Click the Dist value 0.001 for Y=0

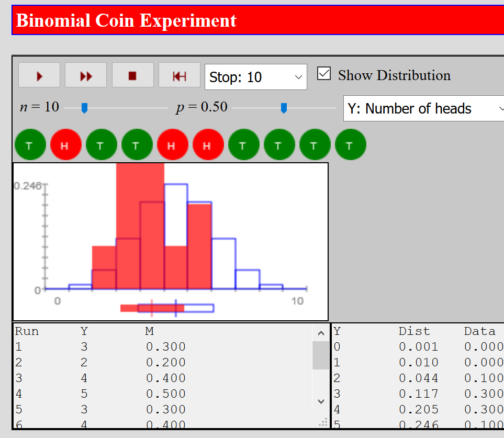click(419, 347)
